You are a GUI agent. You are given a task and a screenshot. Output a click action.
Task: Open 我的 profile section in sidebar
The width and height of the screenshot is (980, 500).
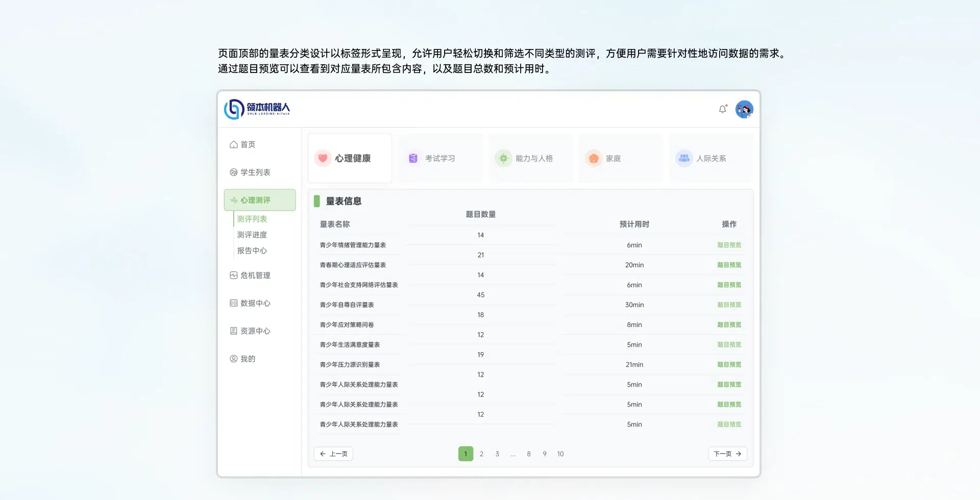[x=243, y=359]
